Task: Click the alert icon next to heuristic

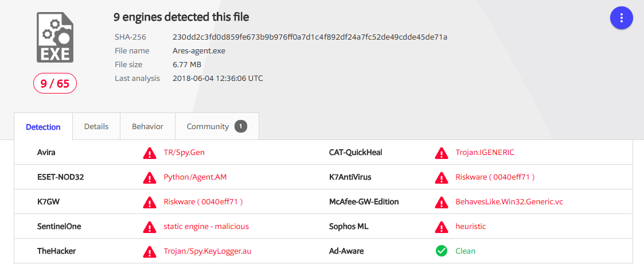Action: (441, 227)
